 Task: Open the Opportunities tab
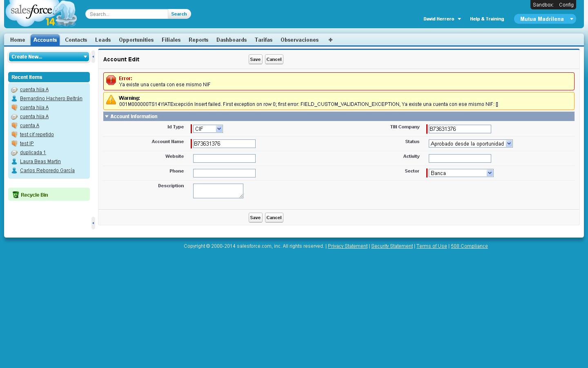click(136, 40)
